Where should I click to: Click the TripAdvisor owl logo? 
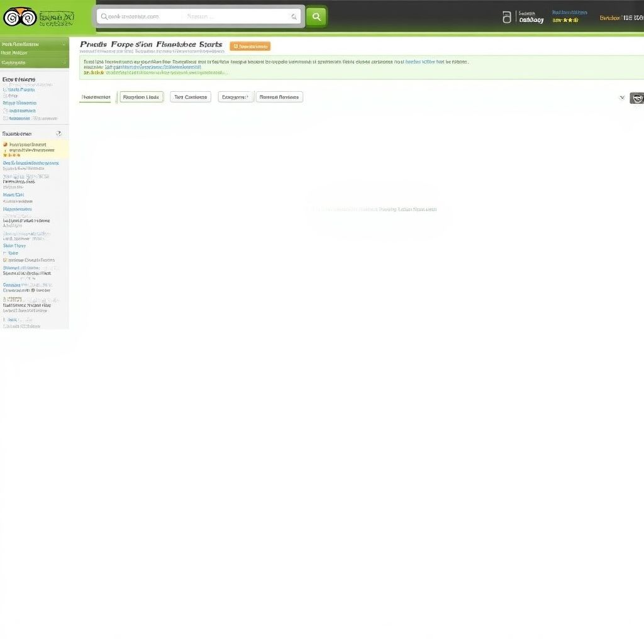pos(19,17)
